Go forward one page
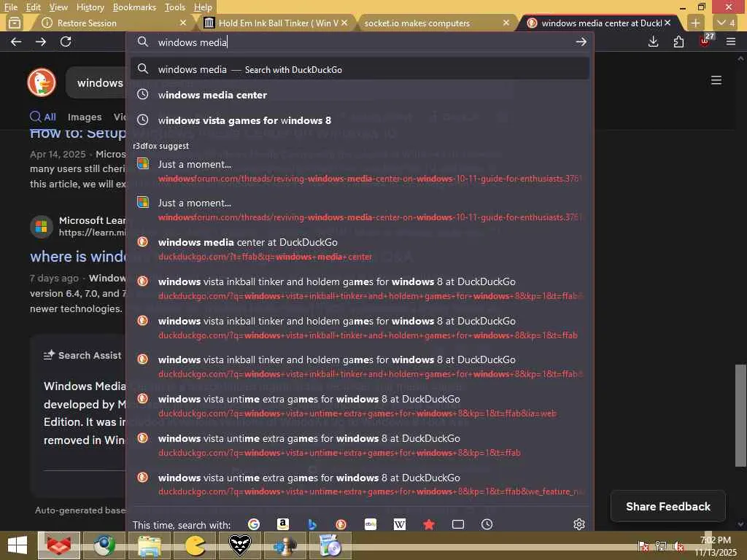 click(41, 42)
